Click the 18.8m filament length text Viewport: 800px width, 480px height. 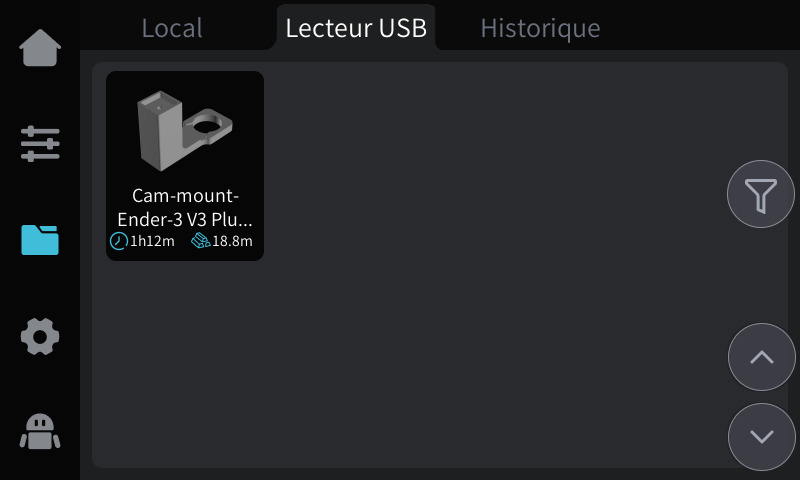(232, 241)
